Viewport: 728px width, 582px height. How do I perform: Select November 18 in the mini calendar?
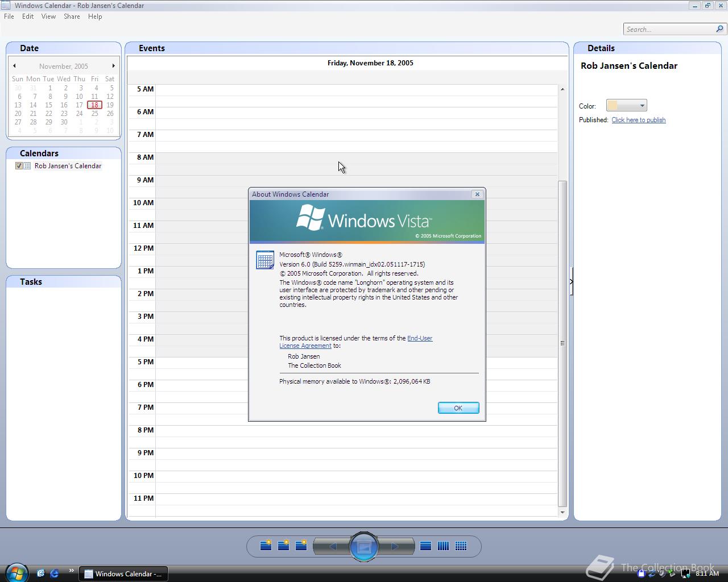coord(94,105)
